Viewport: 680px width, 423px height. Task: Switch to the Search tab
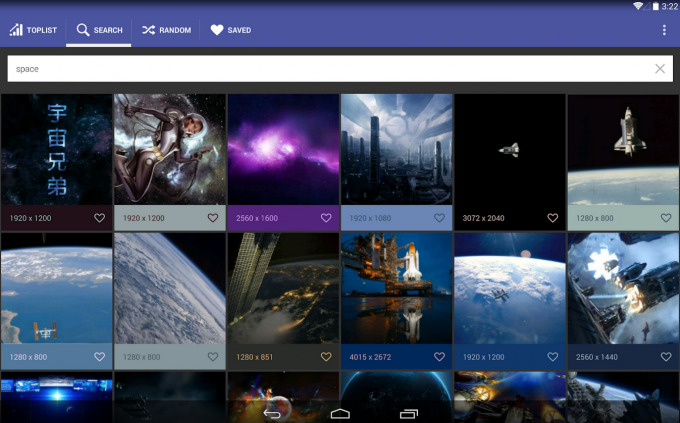tap(99, 30)
